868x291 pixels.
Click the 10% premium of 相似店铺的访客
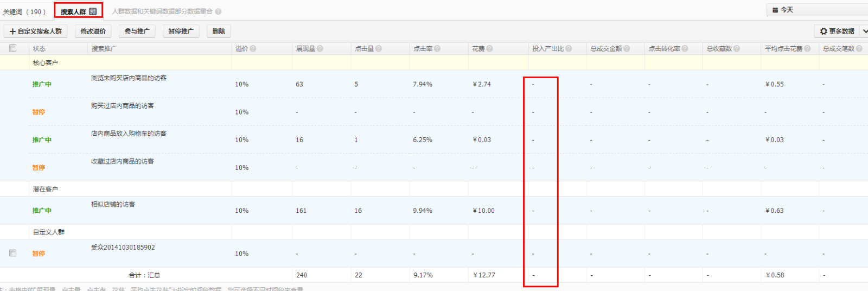coord(242,211)
